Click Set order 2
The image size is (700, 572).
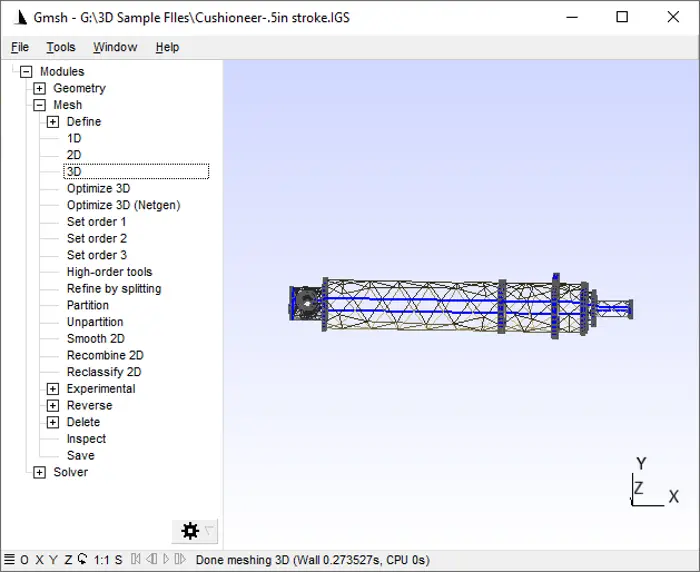97,238
